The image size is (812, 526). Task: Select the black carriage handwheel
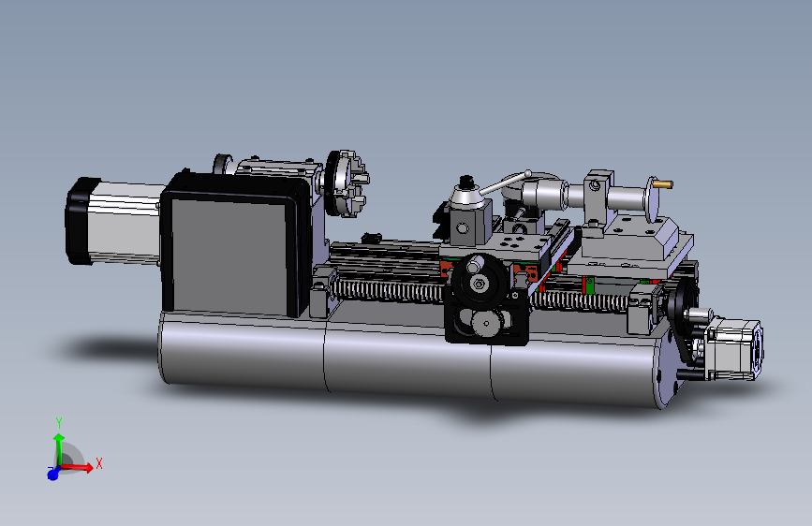pos(479,282)
